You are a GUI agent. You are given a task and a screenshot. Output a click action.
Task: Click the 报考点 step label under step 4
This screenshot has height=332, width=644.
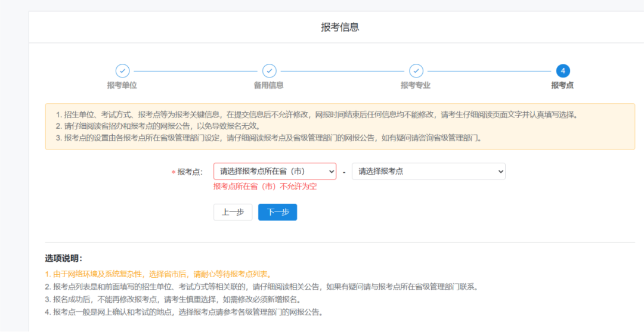(562, 85)
